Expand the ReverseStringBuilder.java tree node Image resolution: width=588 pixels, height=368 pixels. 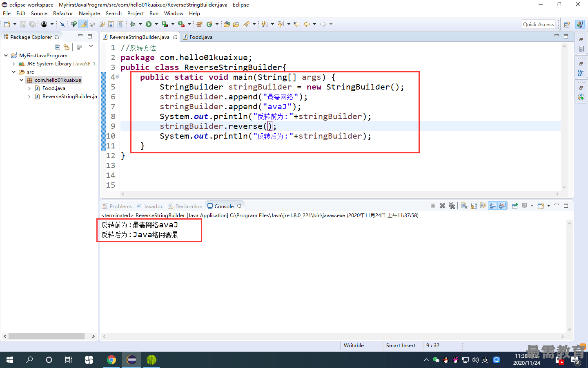pos(29,96)
